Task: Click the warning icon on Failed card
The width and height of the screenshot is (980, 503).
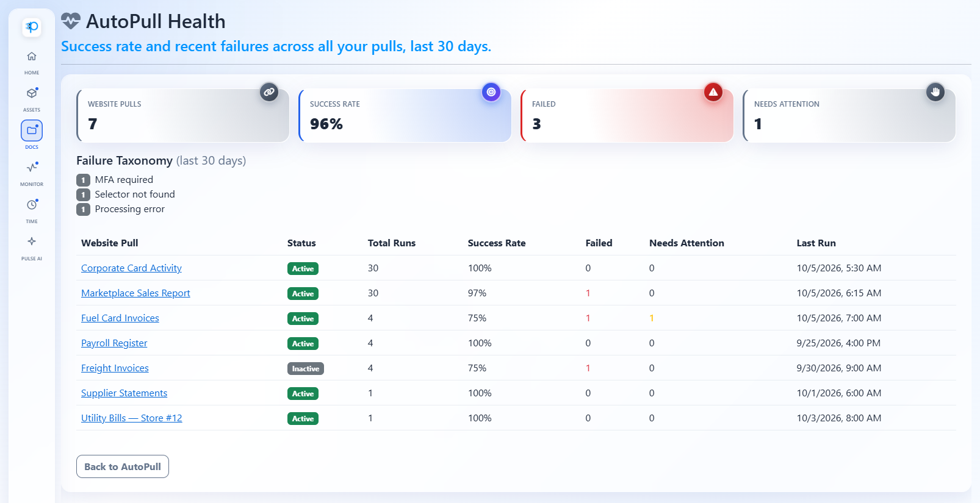Action: coord(713,92)
